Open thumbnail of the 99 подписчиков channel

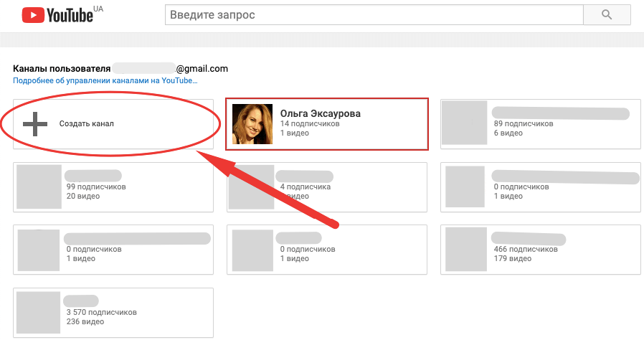(x=39, y=186)
